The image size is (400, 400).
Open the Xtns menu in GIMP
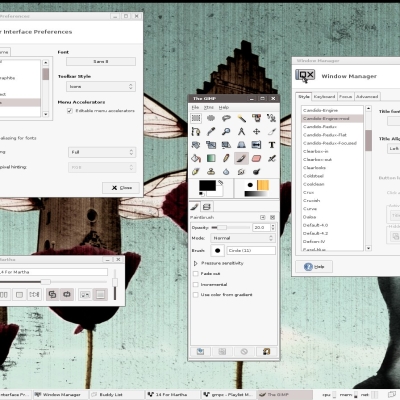click(x=209, y=107)
